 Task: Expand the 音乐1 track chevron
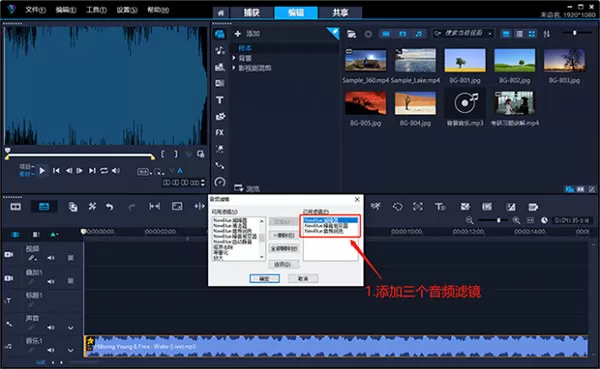coord(71,350)
